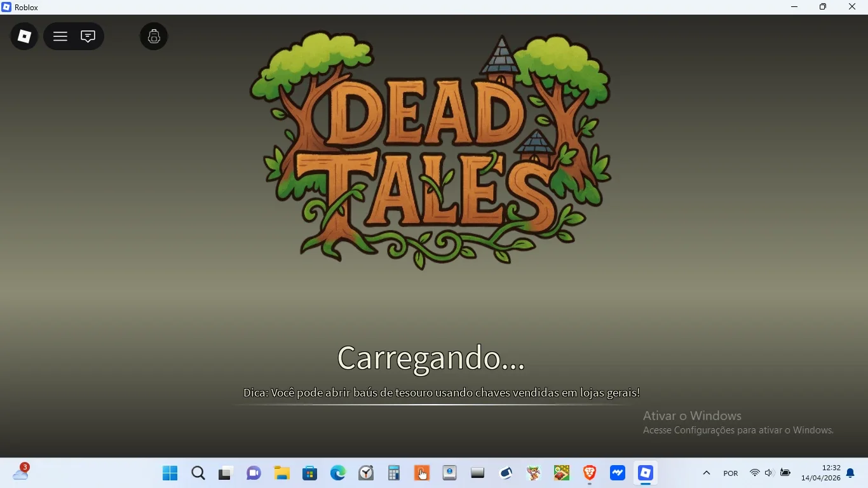Open the notification bell icon
The height and width of the screenshot is (488, 868).
(850, 473)
